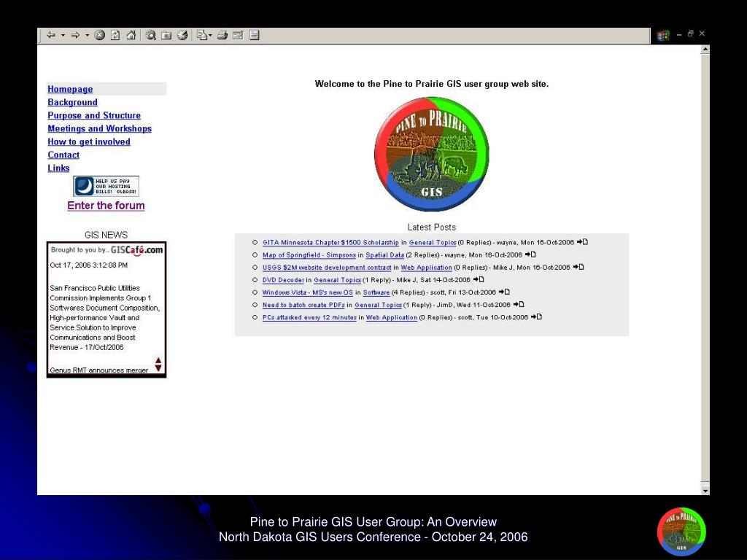The width and height of the screenshot is (747, 560).
Task: Open the Search toolbar icon
Action: pos(151,35)
